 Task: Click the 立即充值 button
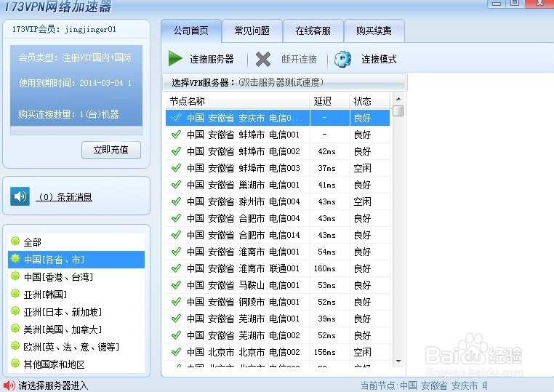point(111,150)
